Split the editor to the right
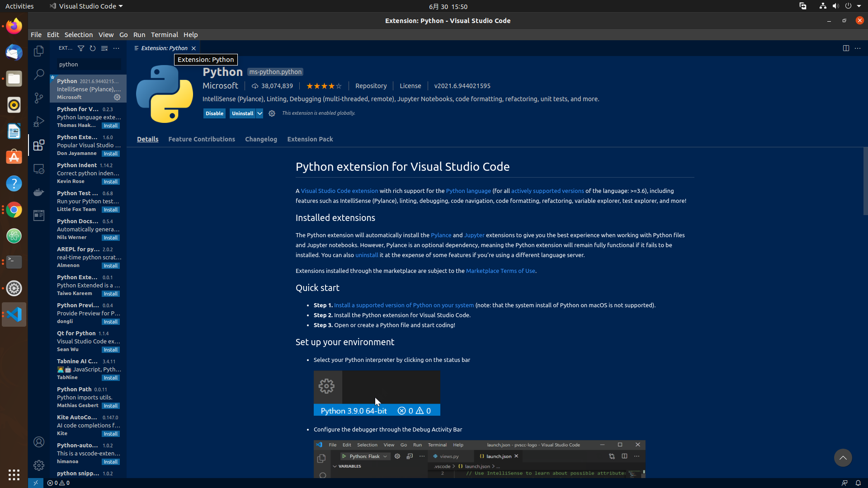This screenshot has width=868, height=488. 846,48
